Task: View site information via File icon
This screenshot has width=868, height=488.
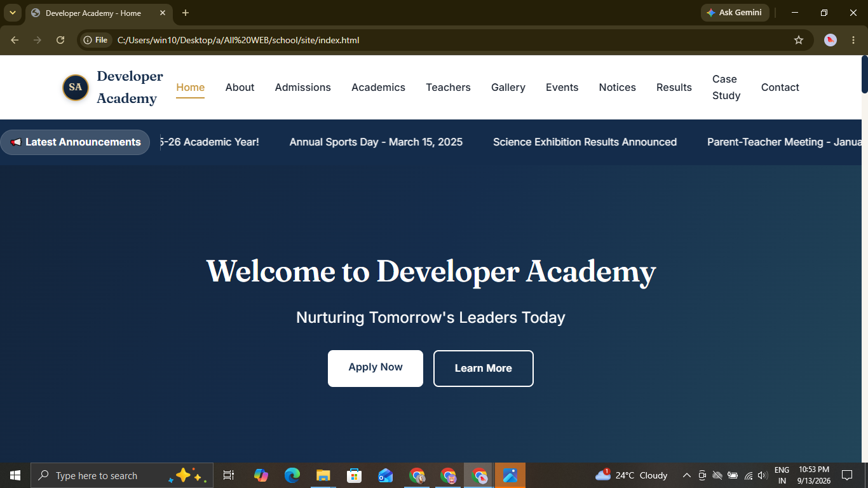Action: (96, 40)
